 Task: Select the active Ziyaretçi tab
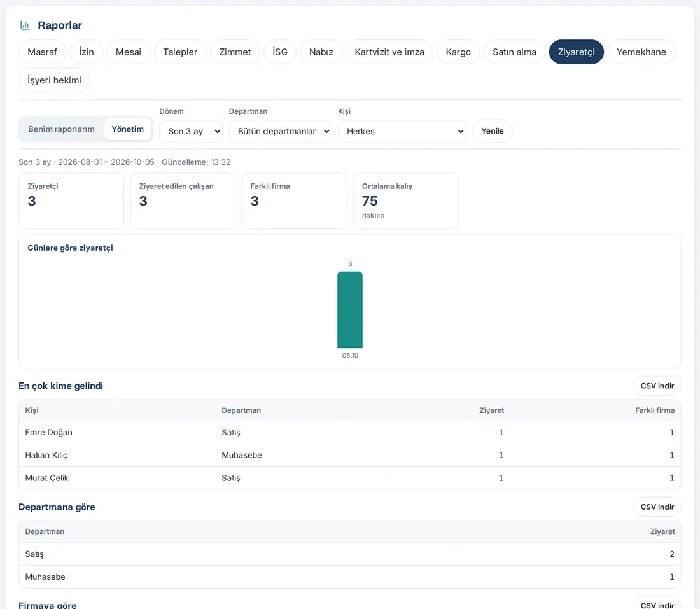click(x=577, y=52)
